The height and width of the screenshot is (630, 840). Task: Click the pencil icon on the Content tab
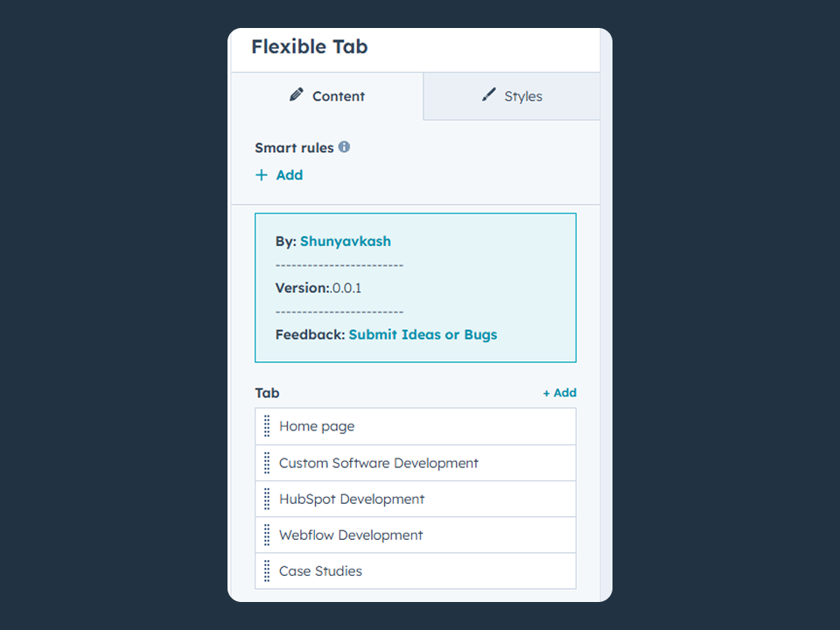pos(296,95)
